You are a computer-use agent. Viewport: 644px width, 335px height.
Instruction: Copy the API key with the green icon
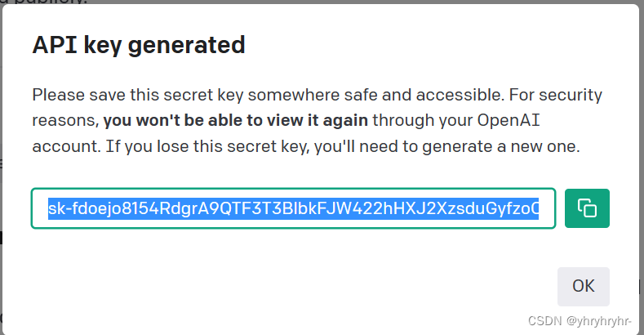click(587, 208)
